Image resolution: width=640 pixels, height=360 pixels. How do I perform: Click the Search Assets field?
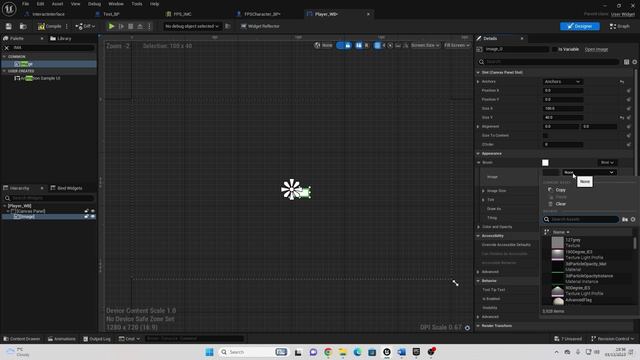581,220
